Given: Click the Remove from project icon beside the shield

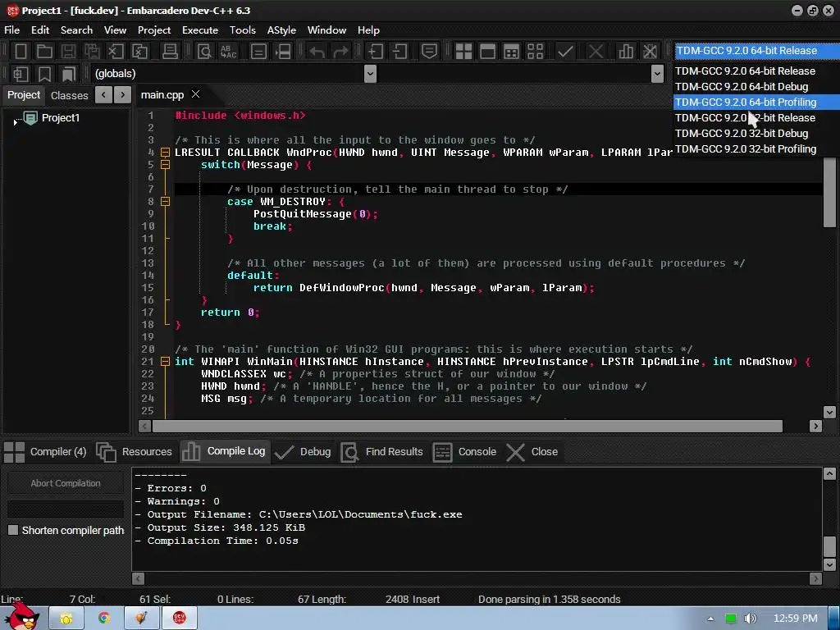Looking at the screenshot, I should pos(399,52).
